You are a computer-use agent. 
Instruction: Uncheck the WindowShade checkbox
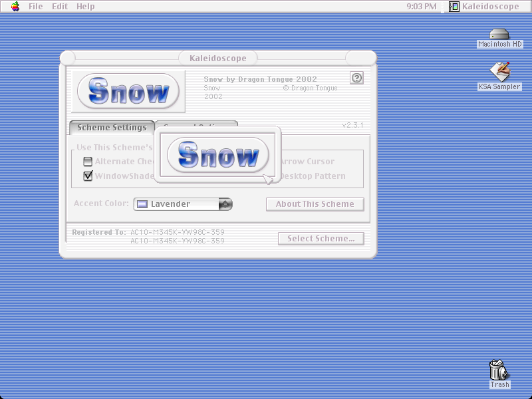coord(88,176)
